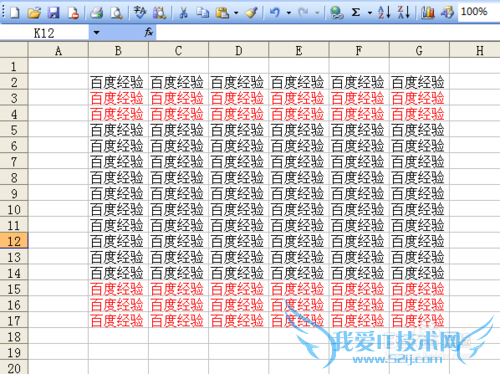Click the Name Box showing K12

point(44,33)
